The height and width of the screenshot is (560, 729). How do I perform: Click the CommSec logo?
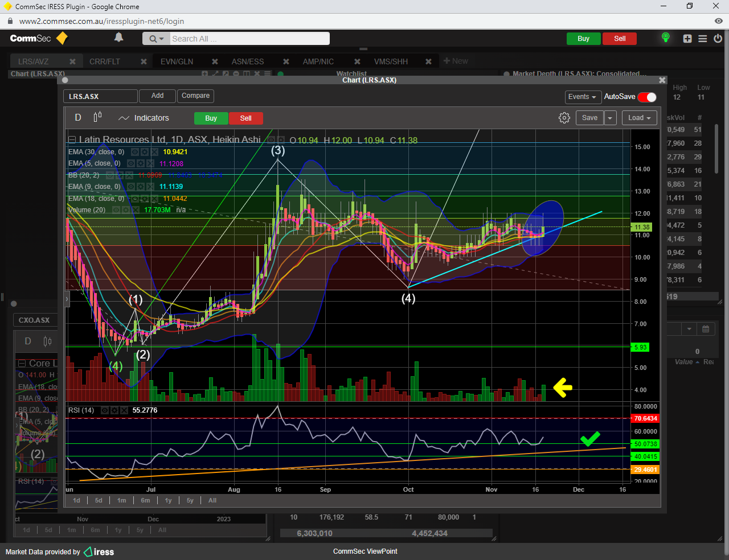39,38
